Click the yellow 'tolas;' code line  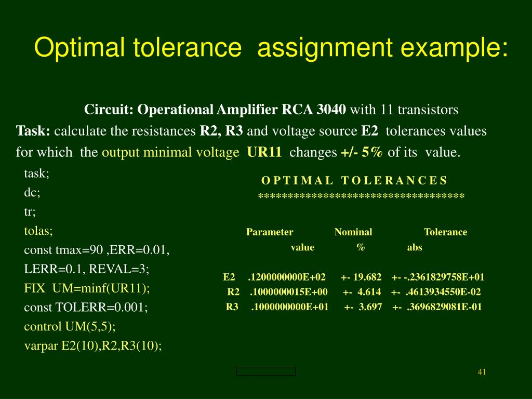click(x=38, y=231)
